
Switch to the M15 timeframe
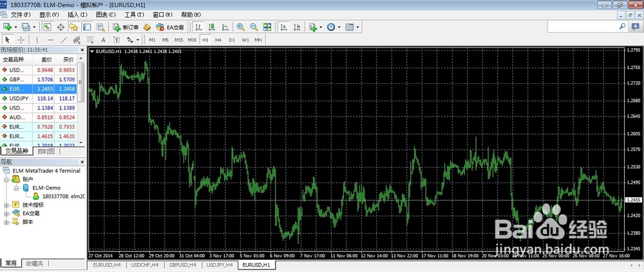point(178,40)
